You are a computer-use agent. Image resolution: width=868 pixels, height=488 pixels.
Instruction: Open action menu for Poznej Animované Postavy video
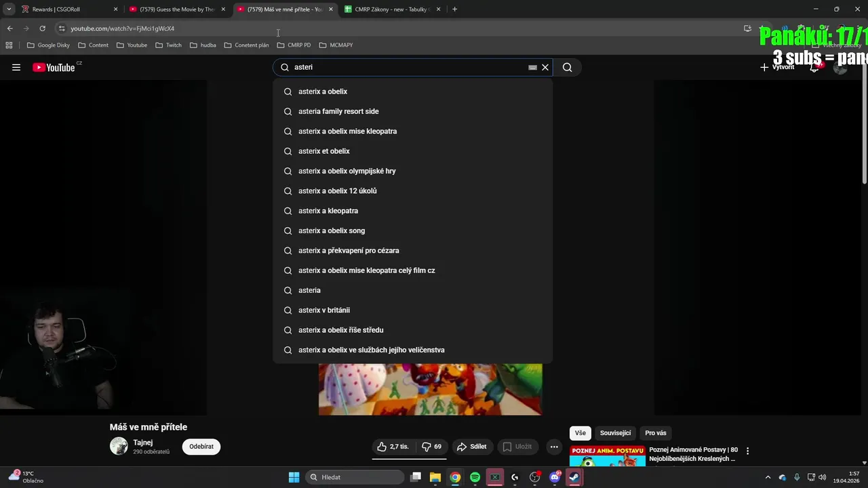click(x=747, y=451)
